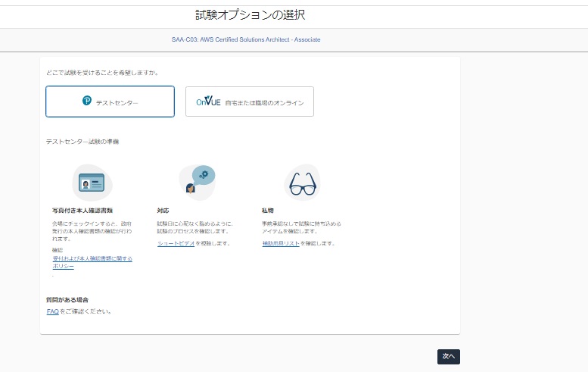Click the 試験オプションの選択 heading

250,15
